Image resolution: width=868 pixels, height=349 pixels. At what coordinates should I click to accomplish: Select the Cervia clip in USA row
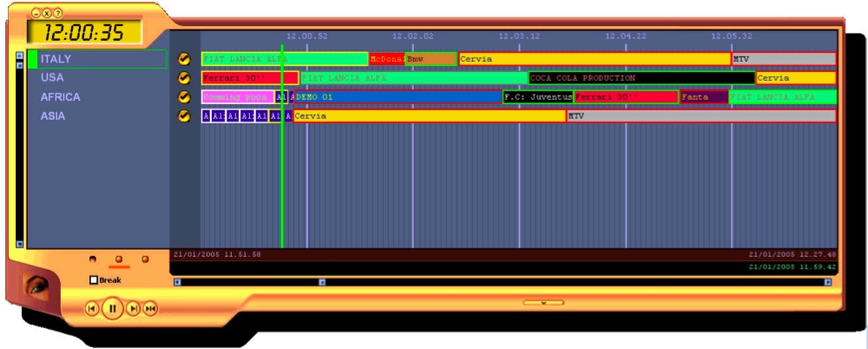796,78
